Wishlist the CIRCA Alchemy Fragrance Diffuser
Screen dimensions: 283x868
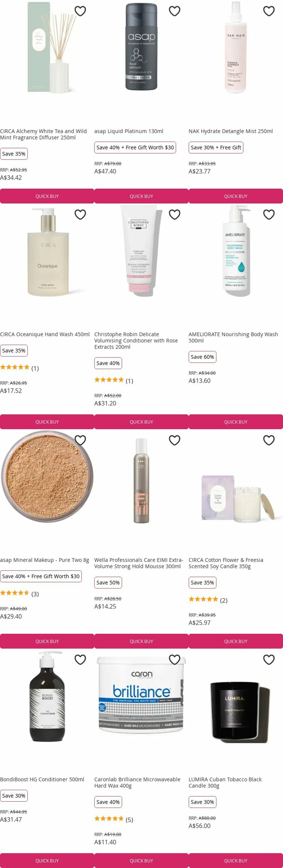point(80,11)
